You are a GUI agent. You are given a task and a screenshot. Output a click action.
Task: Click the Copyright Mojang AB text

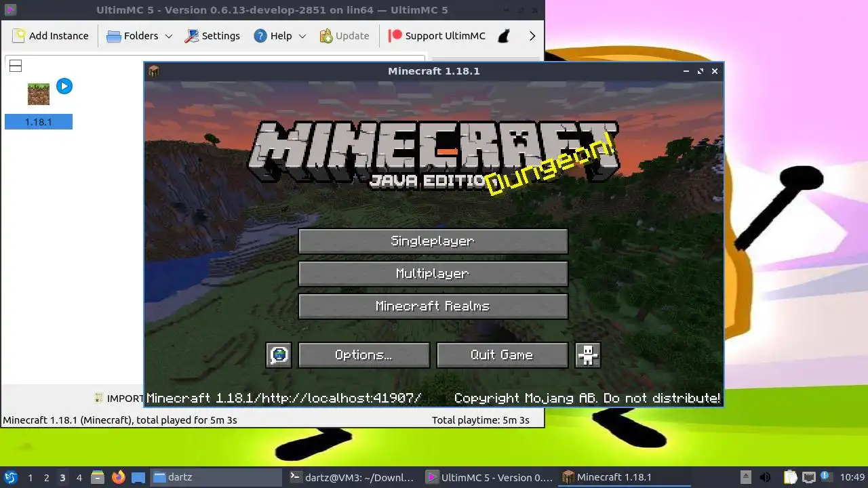point(587,398)
